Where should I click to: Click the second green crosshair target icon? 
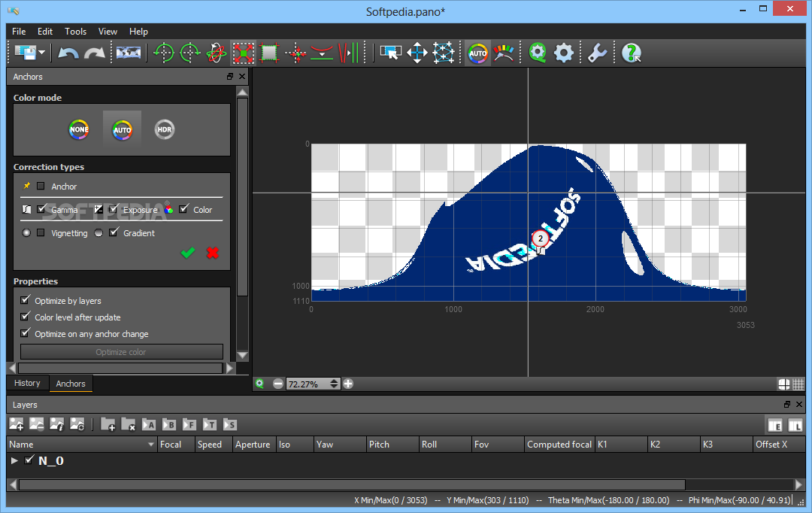click(x=190, y=53)
